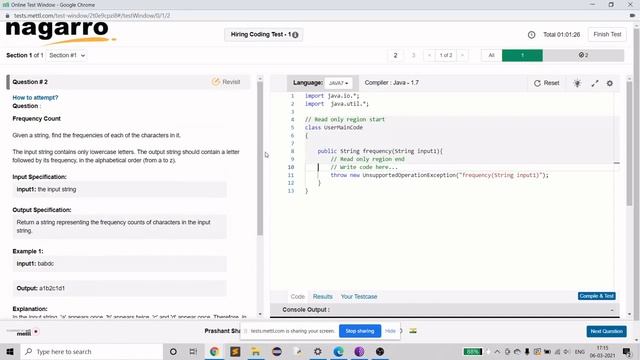Open Microsoft Edge from the taskbar

point(338,351)
